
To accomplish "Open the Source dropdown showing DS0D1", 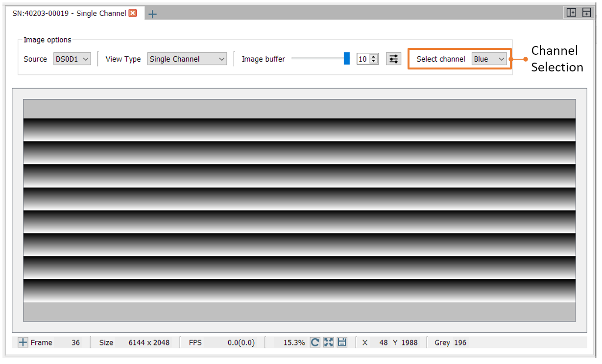I will click(72, 59).
